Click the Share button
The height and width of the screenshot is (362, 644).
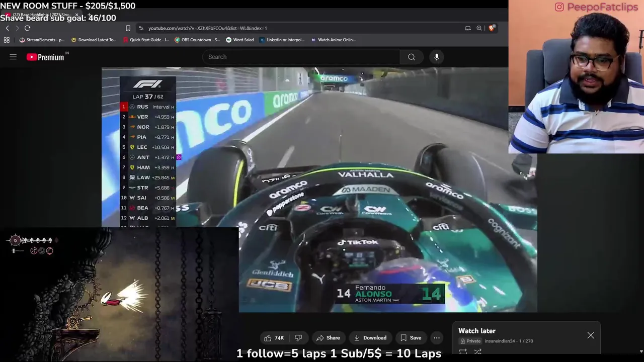(x=328, y=338)
